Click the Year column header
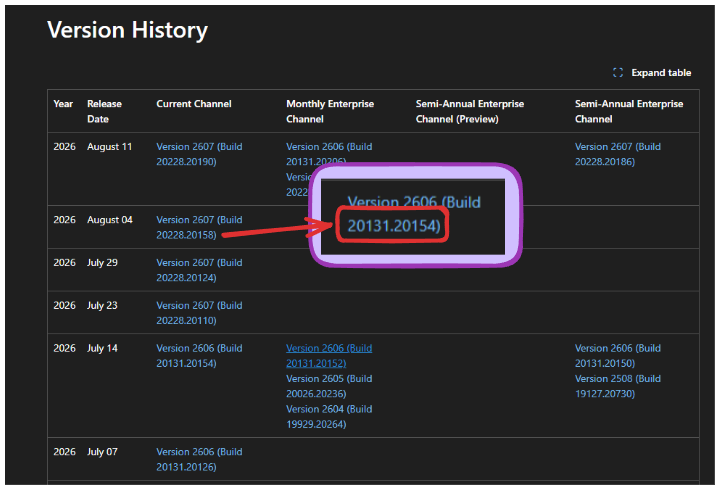The width and height of the screenshot is (719, 489). coord(63,104)
